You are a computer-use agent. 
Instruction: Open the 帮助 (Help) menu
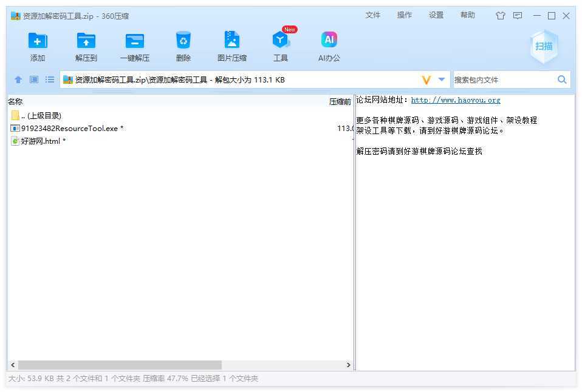tap(467, 15)
